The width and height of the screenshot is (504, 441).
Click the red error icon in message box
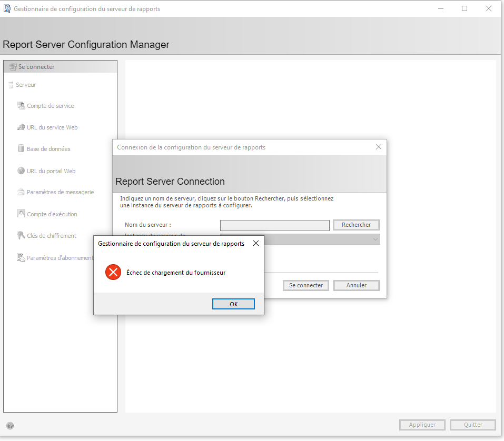click(x=113, y=273)
